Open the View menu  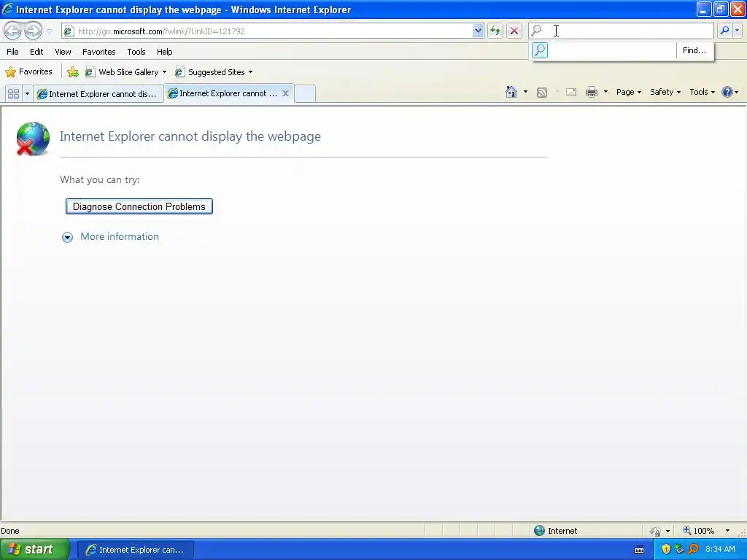(x=63, y=52)
